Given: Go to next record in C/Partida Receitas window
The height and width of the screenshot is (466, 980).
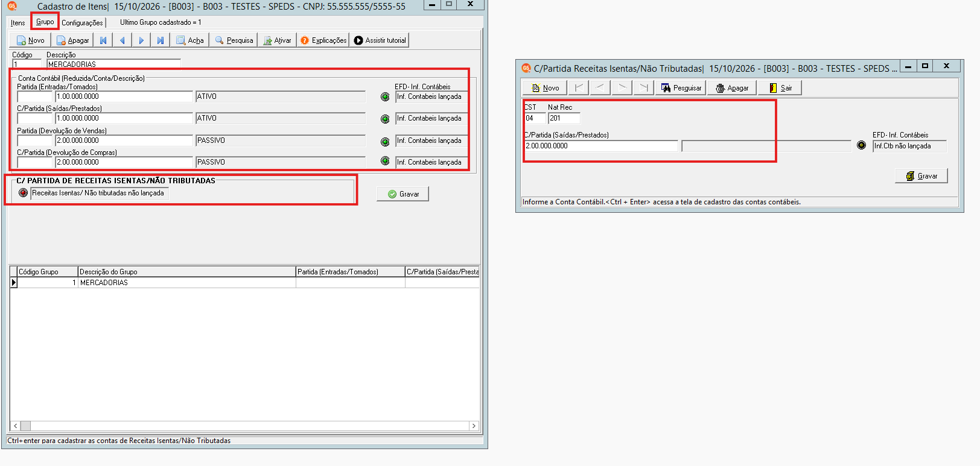Looking at the screenshot, I should point(622,88).
